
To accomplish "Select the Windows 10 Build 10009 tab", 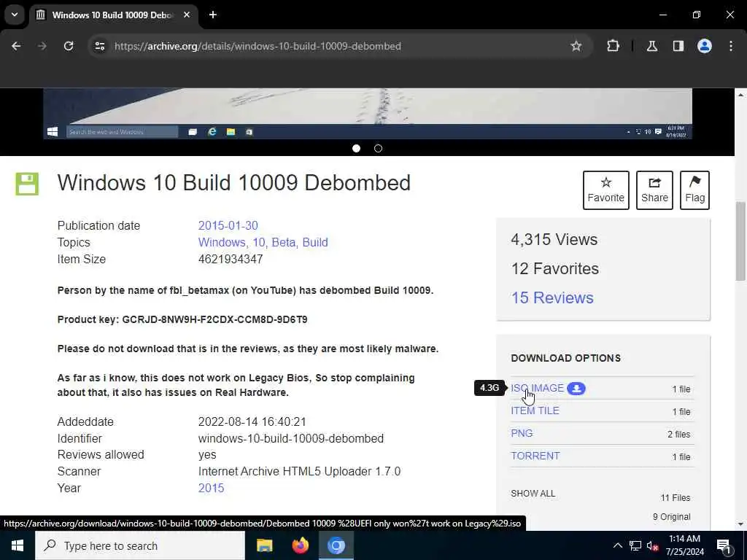I will point(113,15).
